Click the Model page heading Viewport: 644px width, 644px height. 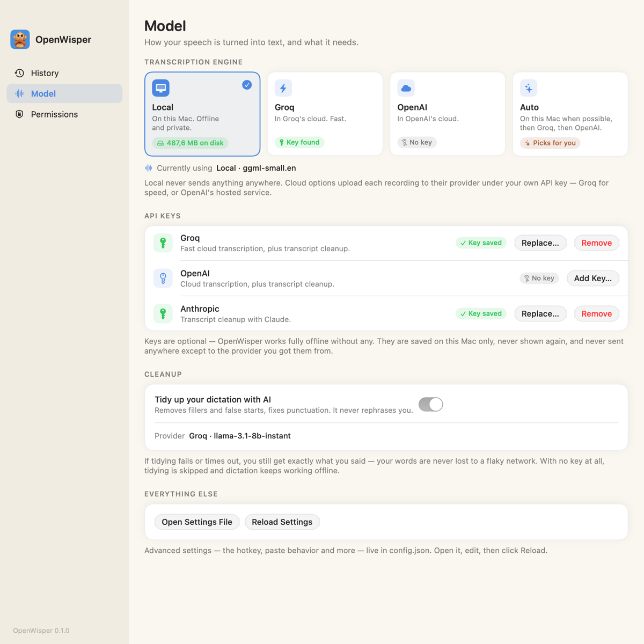pos(165,26)
